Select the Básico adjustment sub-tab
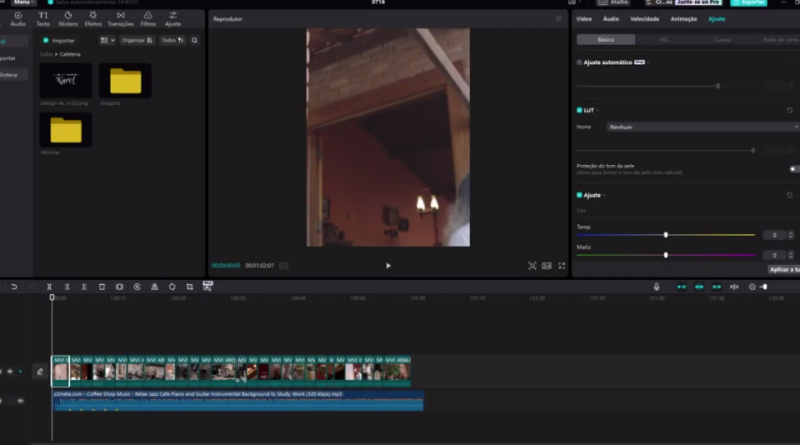 pyautogui.click(x=606, y=39)
